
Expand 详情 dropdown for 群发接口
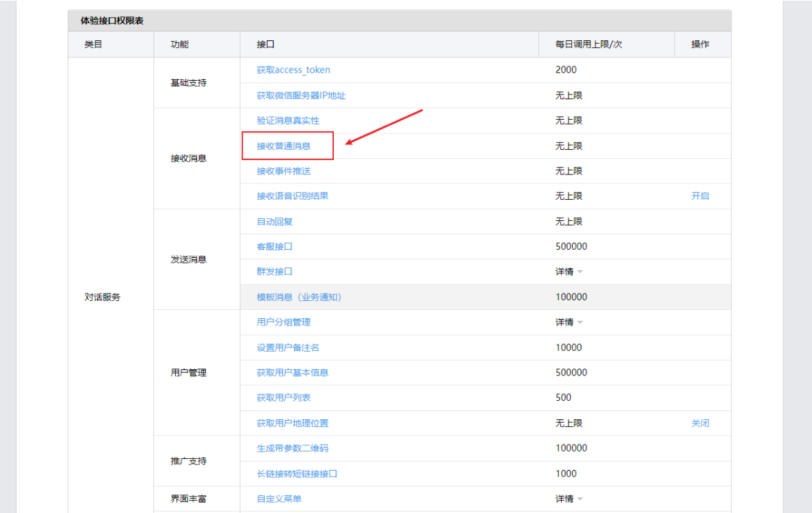point(568,272)
